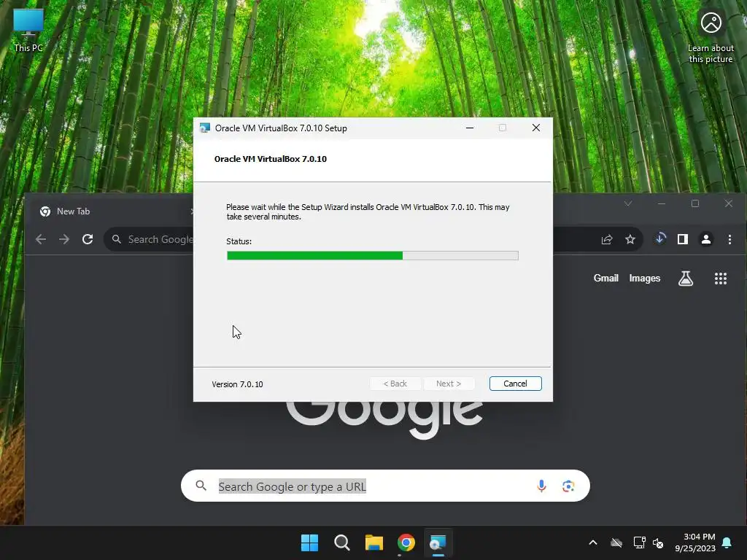This screenshot has width=747, height=560.
Task: Click Learn about this picture icon
Action: 711,37
